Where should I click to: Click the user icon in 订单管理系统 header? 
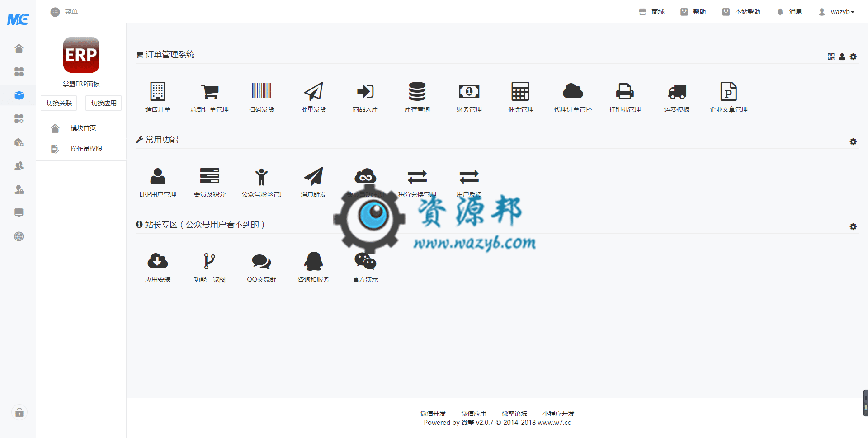[842, 57]
